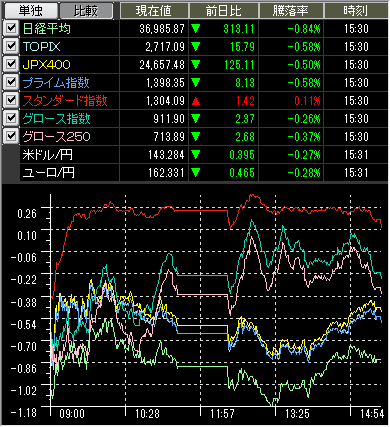Click the down arrow in TOPIX row
This screenshot has height=427, width=390.
[x=196, y=47]
